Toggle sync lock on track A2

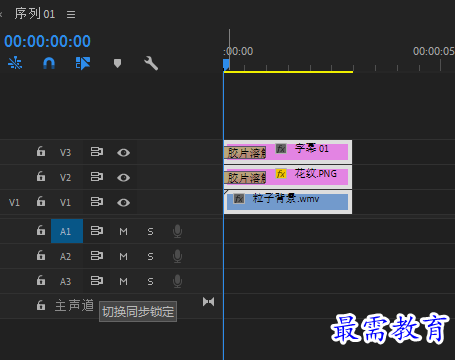click(x=97, y=256)
